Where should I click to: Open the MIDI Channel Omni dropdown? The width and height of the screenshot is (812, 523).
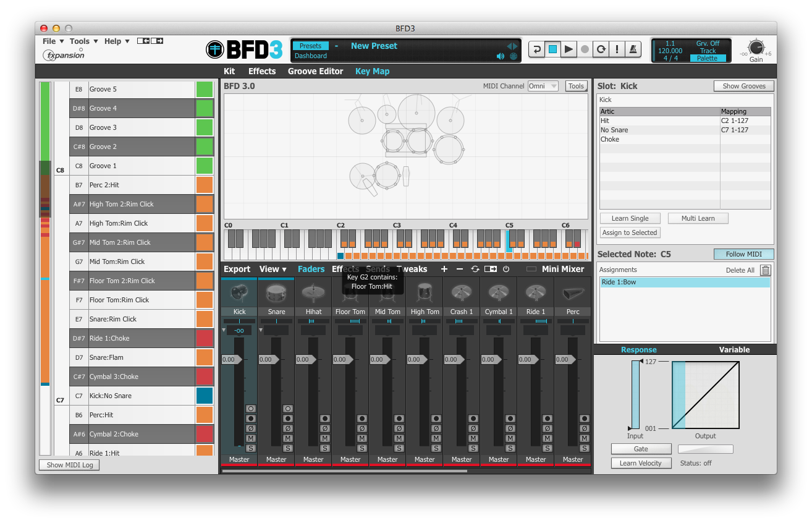coord(543,86)
